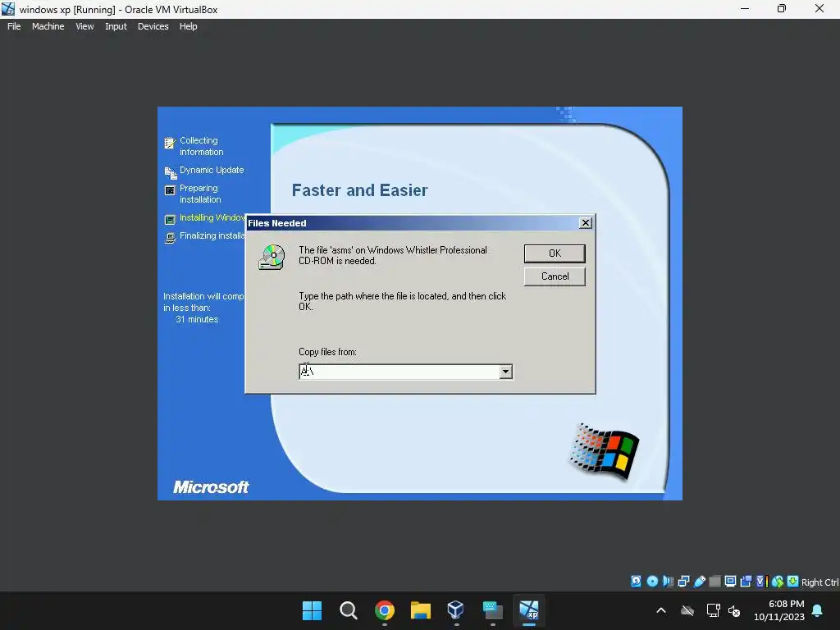Select the windows xp VM taskbar icon
This screenshot has height=630, width=840.
coord(529,610)
